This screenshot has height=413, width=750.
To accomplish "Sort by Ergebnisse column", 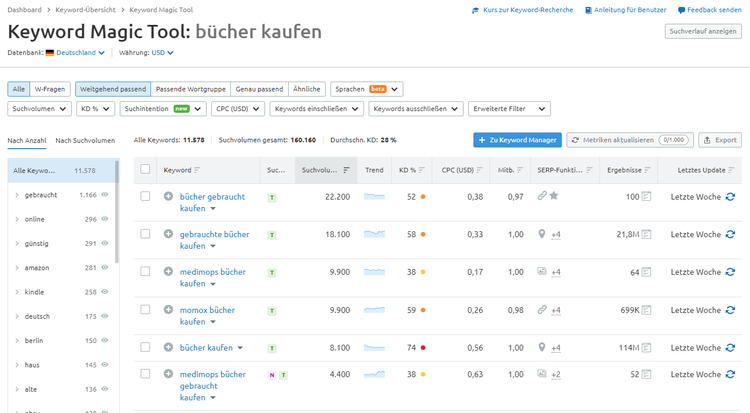I will [x=647, y=170].
